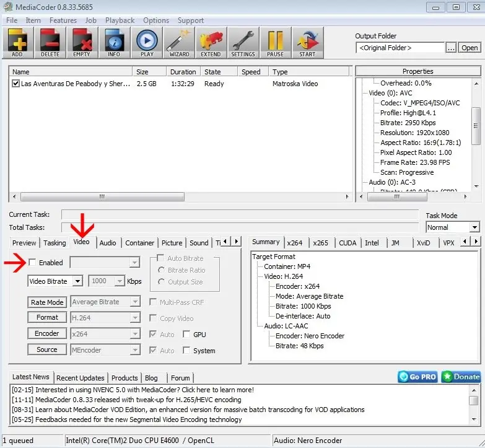Screen dimensions: 485x448
Task: Select the Output Size radio button
Action: coord(161,282)
